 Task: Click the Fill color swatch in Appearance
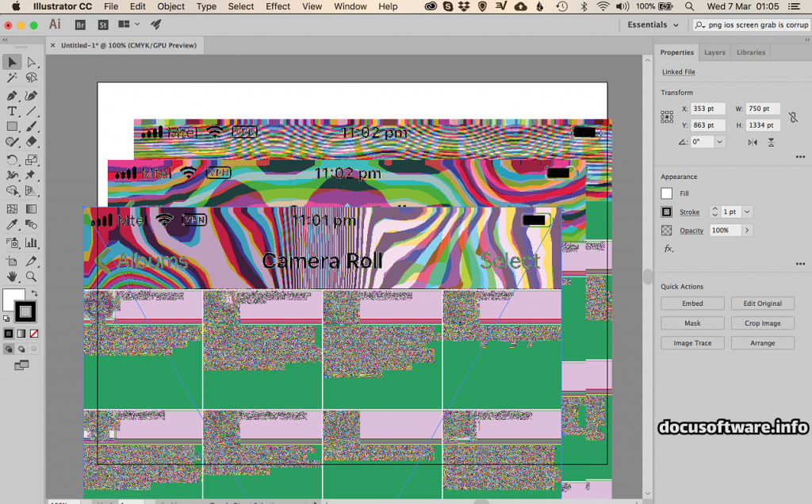coord(667,193)
